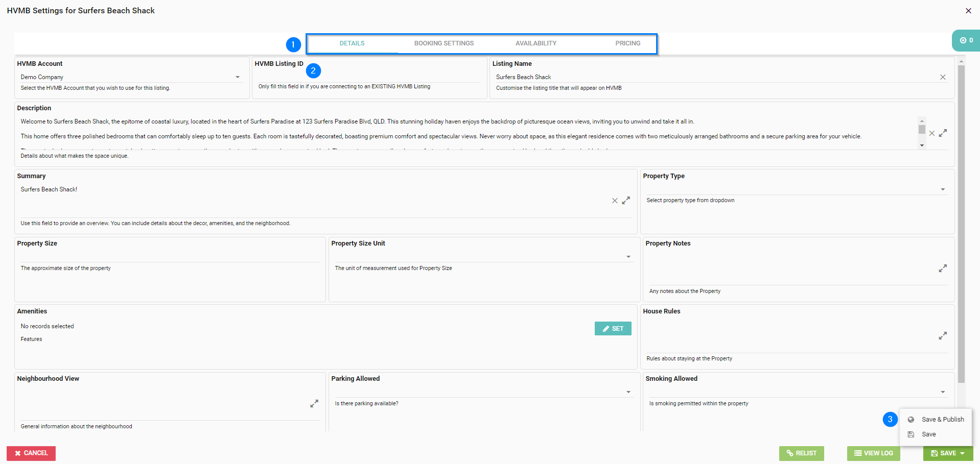Switch to the Pricing tab

click(627, 43)
